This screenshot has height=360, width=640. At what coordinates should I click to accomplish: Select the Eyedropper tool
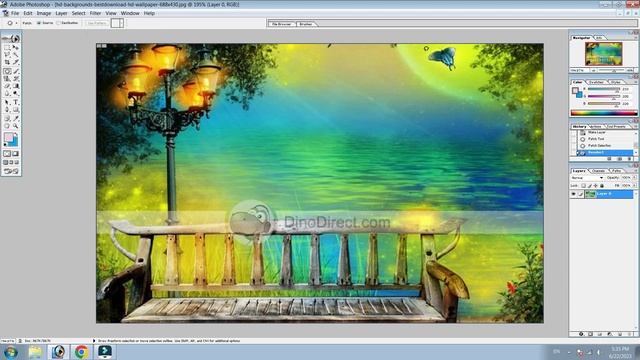coord(16,118)
